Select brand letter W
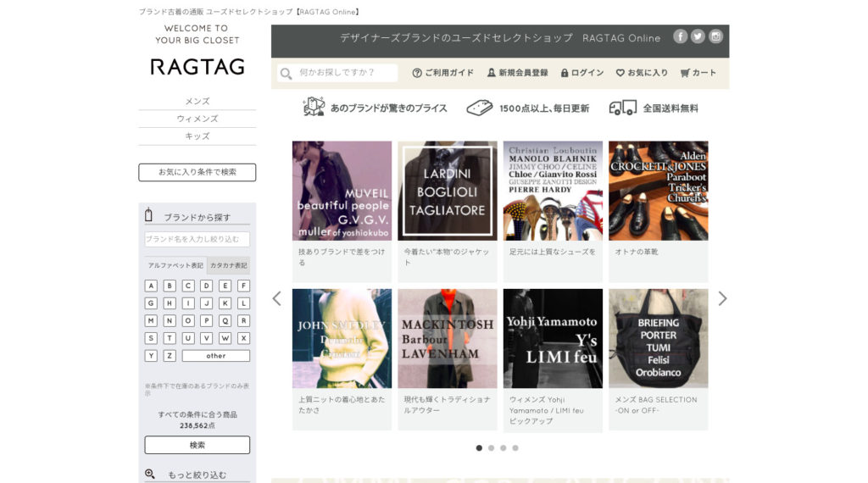868x483 pixels. click(x=225, y=338)
